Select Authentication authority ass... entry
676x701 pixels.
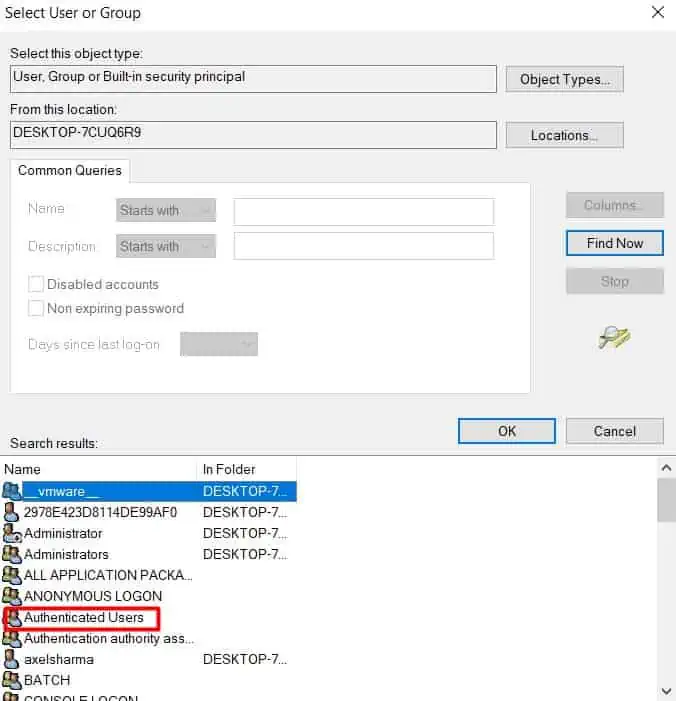coord(109,639)
